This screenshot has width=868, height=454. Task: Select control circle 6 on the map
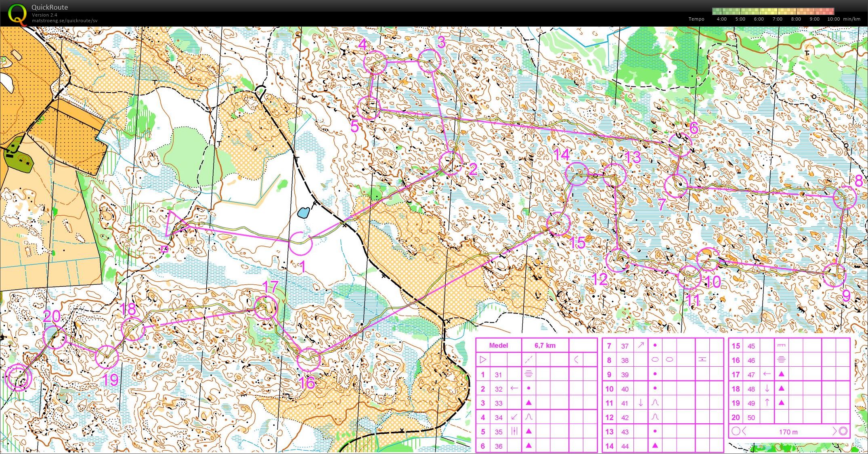point(680,144)
